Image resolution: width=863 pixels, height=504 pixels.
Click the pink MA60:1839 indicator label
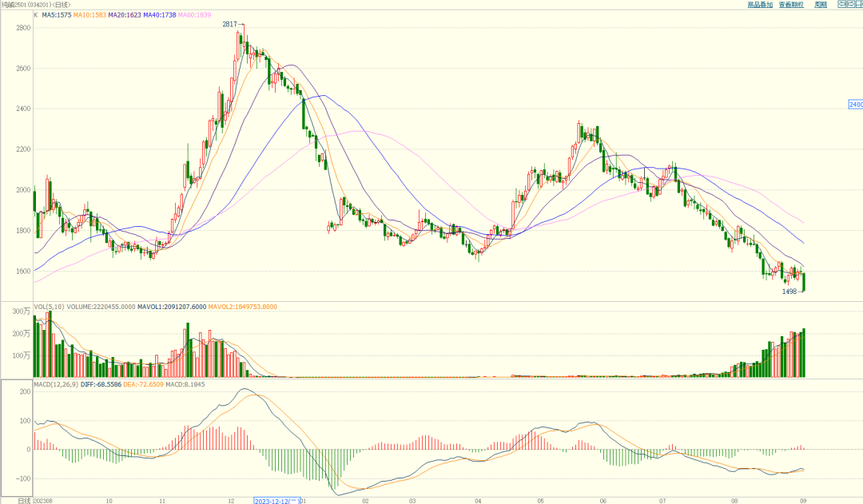pyautogui.click(x=196, y=14)
